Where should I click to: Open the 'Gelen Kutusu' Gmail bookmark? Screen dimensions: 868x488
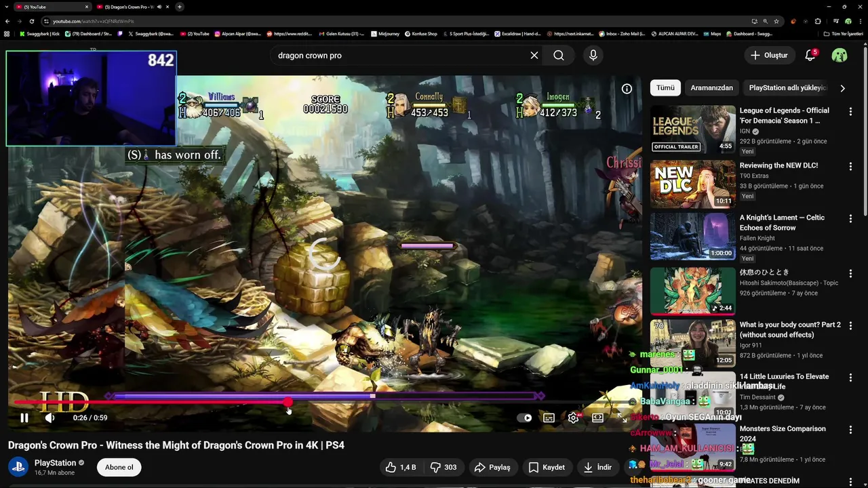[341, 33]
